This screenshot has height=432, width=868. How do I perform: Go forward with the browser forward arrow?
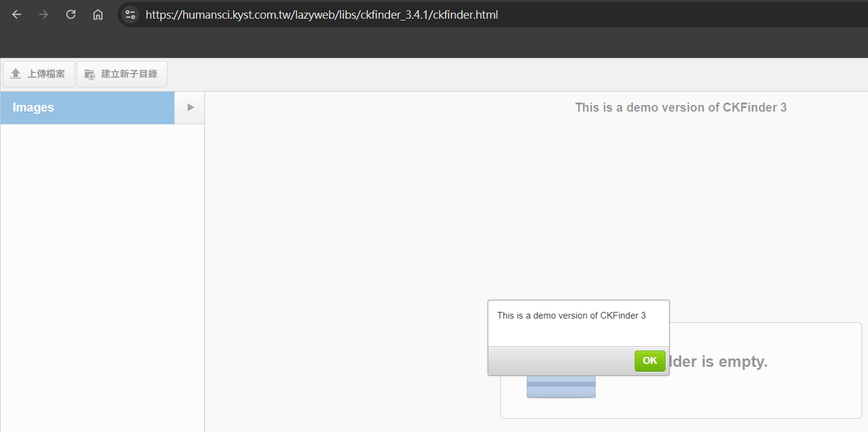43,14
